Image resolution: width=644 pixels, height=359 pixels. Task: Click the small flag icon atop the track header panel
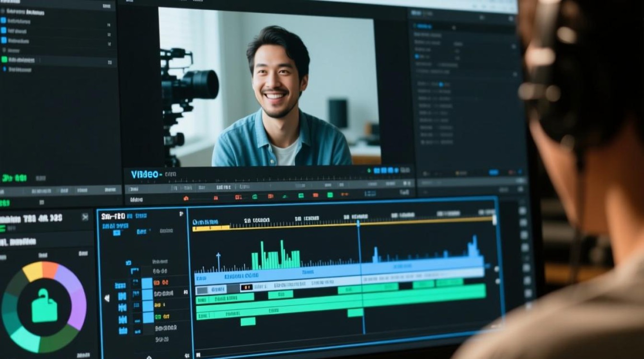point(181,214)
